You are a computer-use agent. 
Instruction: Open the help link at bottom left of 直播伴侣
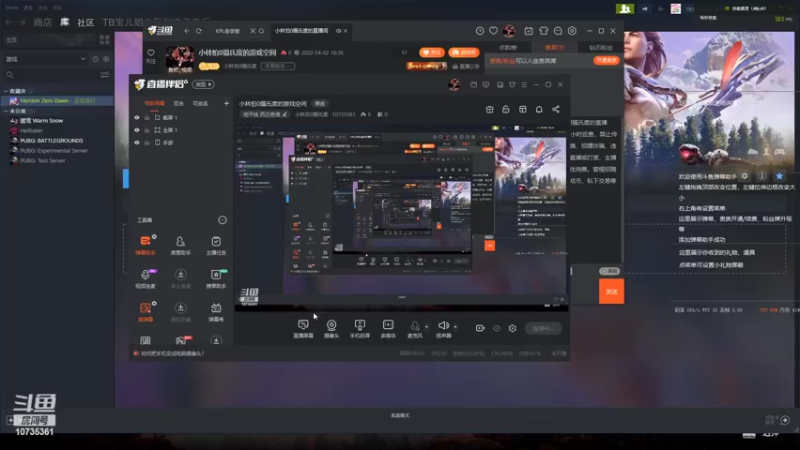168,353
